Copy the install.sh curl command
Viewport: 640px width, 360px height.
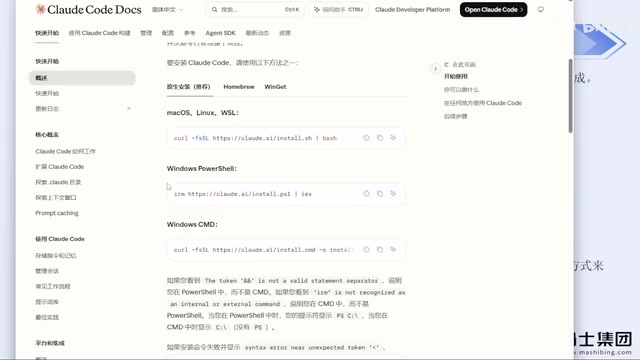pos(380,138)
